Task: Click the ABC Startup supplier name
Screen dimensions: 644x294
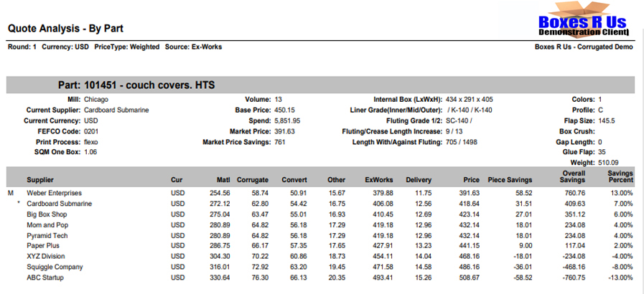Action: [x=45, y=278]
